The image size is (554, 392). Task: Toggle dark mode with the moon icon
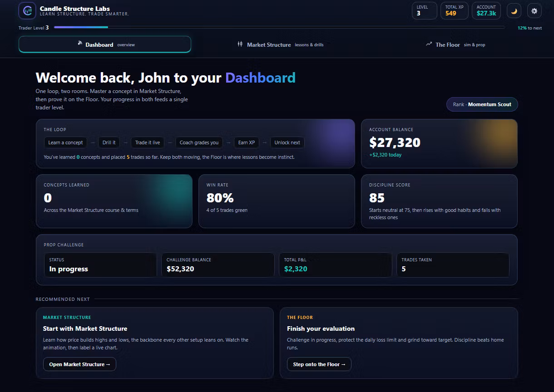514,11
